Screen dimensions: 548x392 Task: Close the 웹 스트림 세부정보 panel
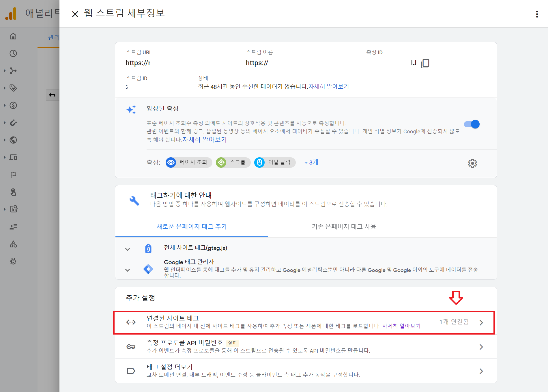coord(75,14)
